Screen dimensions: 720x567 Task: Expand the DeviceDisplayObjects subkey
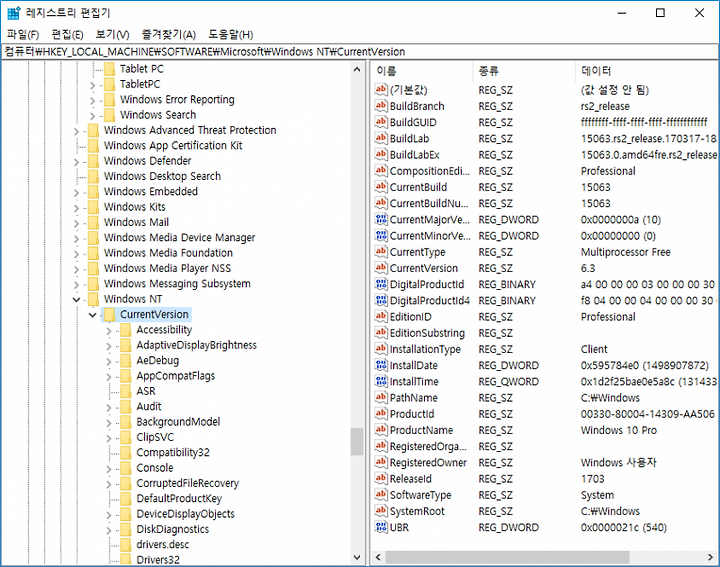[x=109, y=515]
